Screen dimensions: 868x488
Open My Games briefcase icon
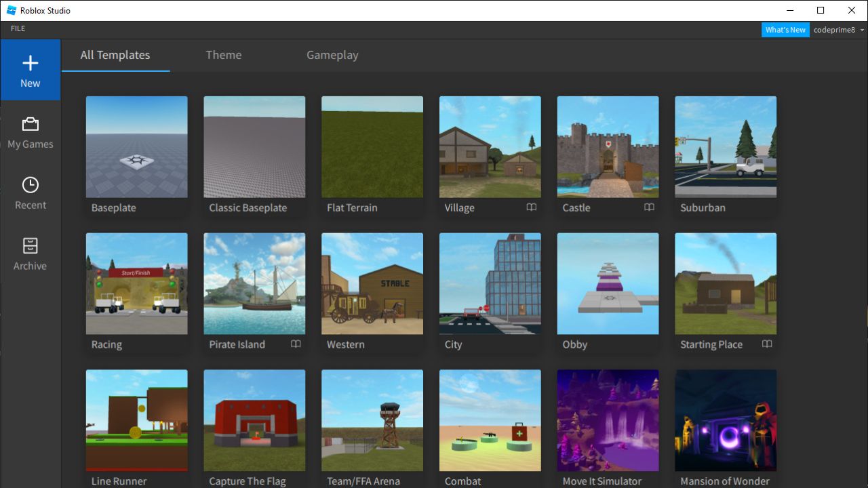(x=30, y=124)
